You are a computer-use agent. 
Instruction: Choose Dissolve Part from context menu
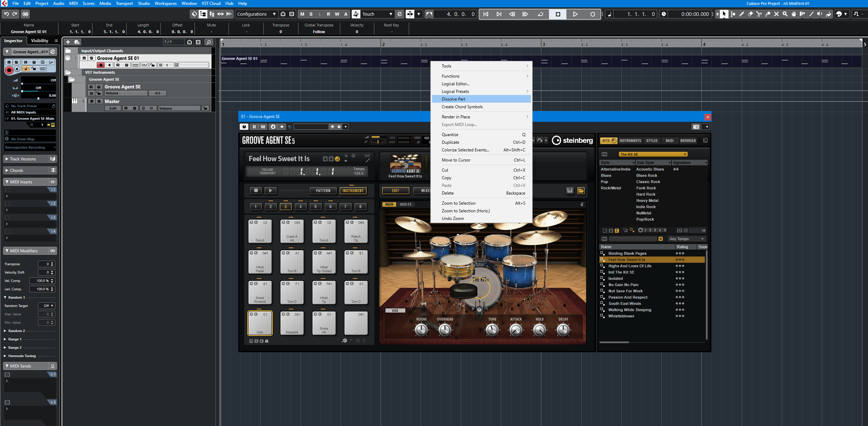coord(453,99)
